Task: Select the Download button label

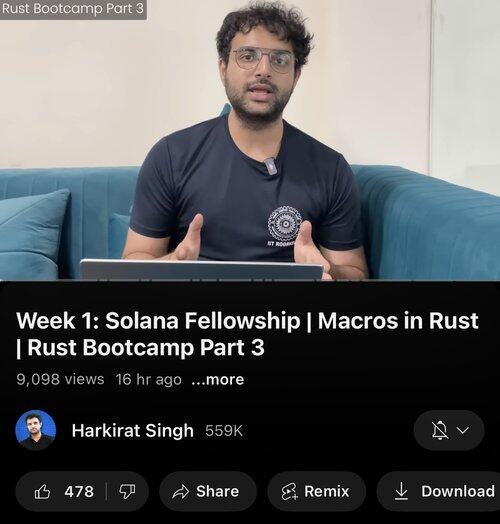Action: click(458, 491)
